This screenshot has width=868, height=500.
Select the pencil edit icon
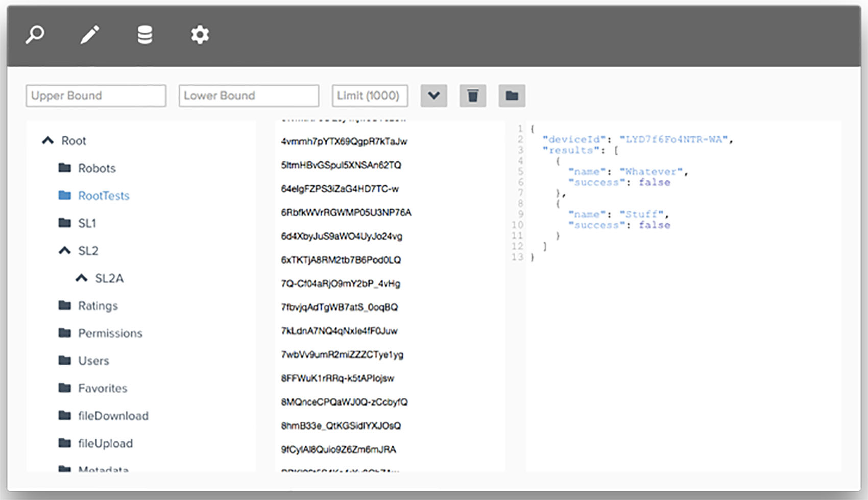pyautogui.click(x=90, y=35)
